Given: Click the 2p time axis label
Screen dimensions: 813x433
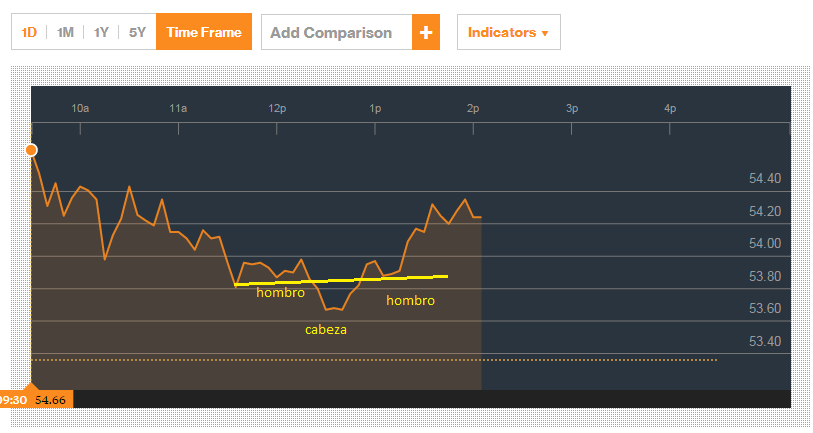Looking at the screenshot, I should point(473,108).
